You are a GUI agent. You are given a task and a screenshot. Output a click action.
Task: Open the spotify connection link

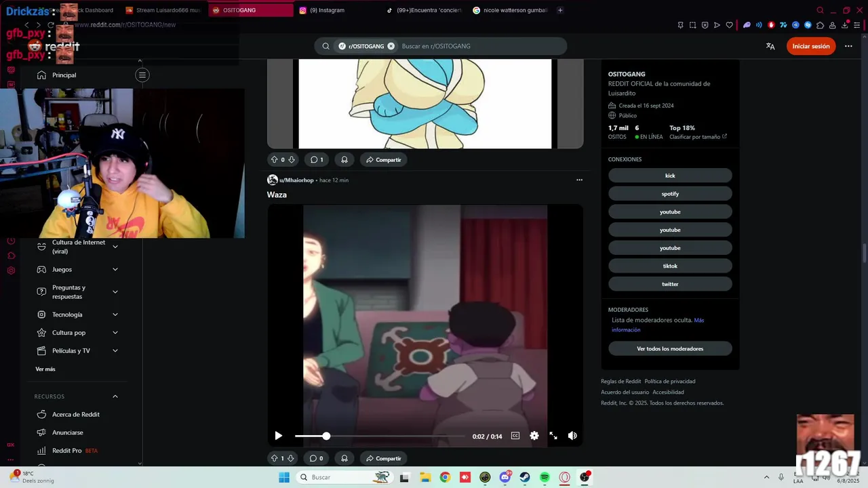670,194
